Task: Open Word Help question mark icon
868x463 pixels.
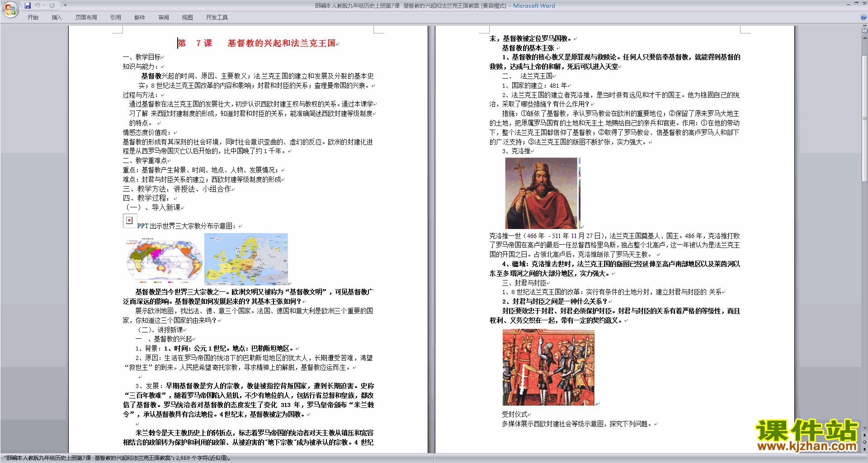Action: [x=863, y=17]
